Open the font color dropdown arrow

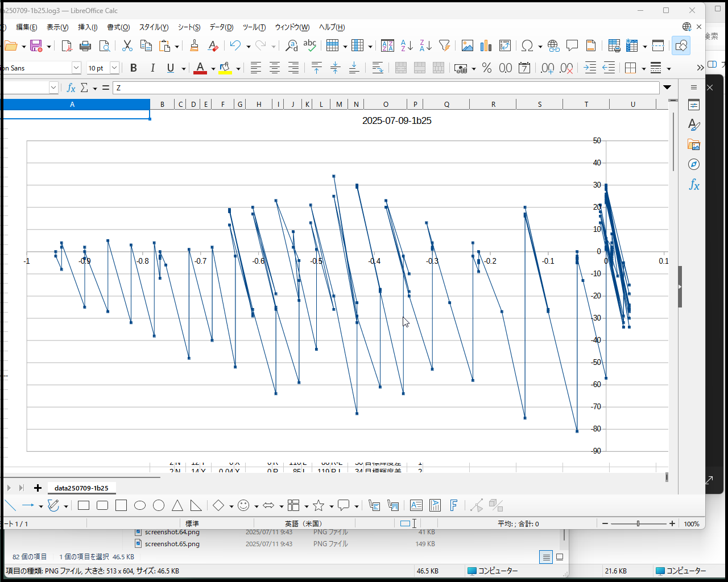(x=213, y=69)
